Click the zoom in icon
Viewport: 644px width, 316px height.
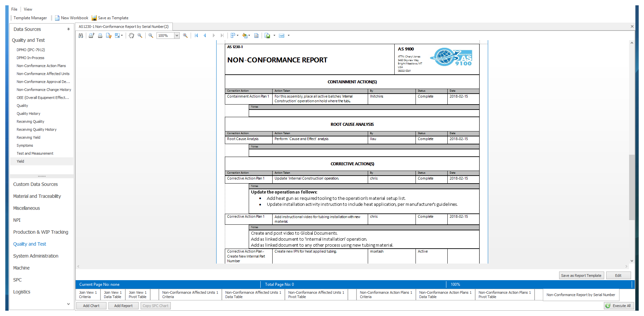click(x=185, y=36)
